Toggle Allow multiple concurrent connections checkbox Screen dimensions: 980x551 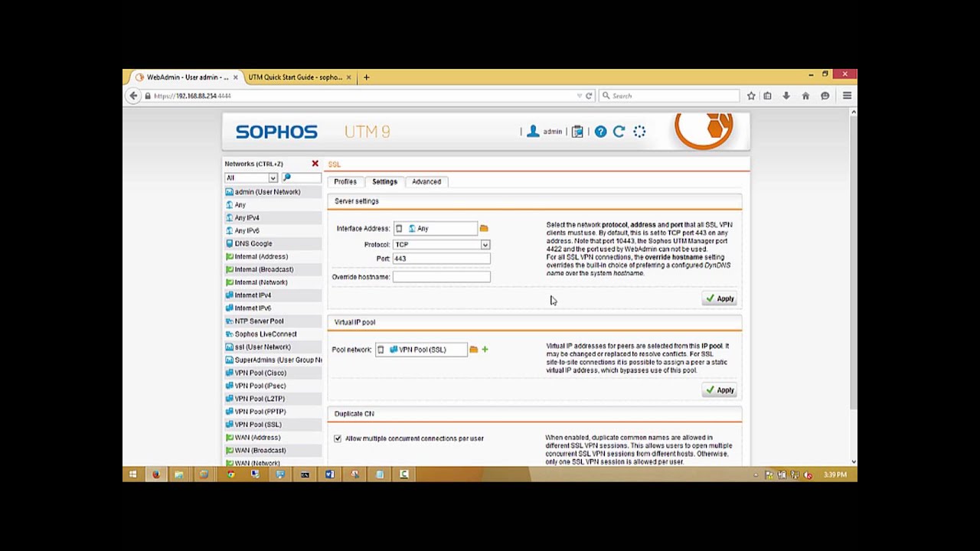tap(338, 439)
